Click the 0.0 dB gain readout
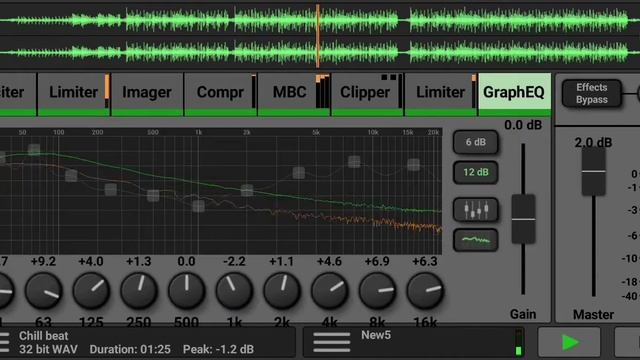This screenshot has height=360, width=640. click(523, 125)
